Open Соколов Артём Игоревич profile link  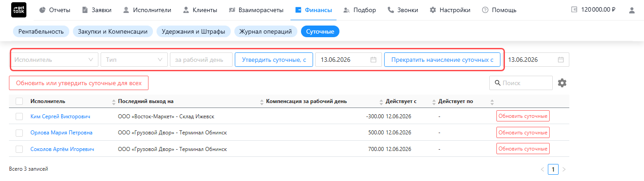pyautogui.click(x=62, y=149)
